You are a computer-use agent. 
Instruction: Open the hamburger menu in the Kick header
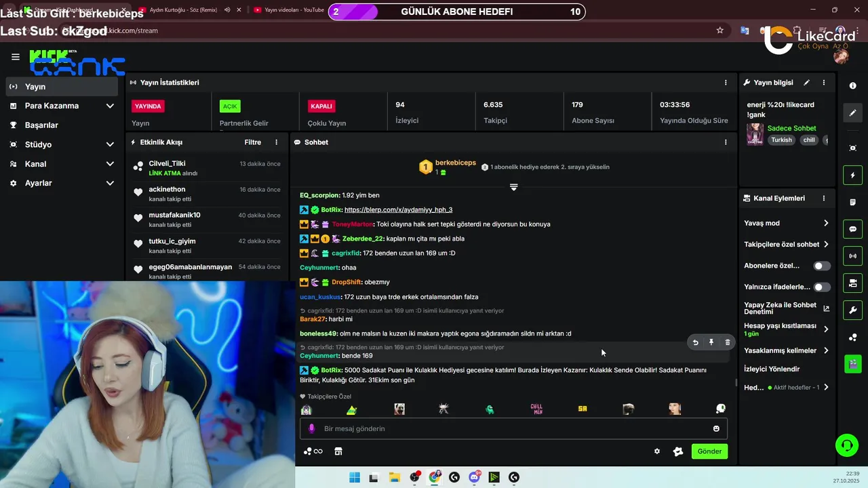pos(15,57)
